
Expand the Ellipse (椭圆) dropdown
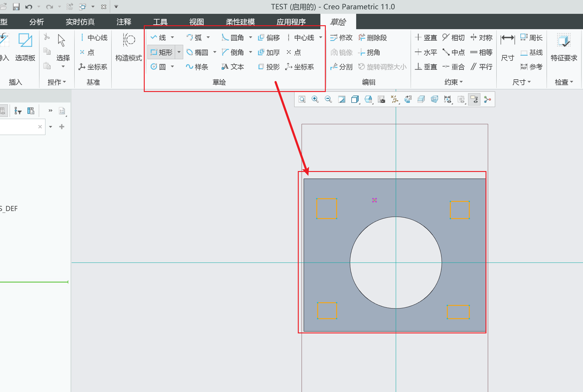tap(215, 52)
